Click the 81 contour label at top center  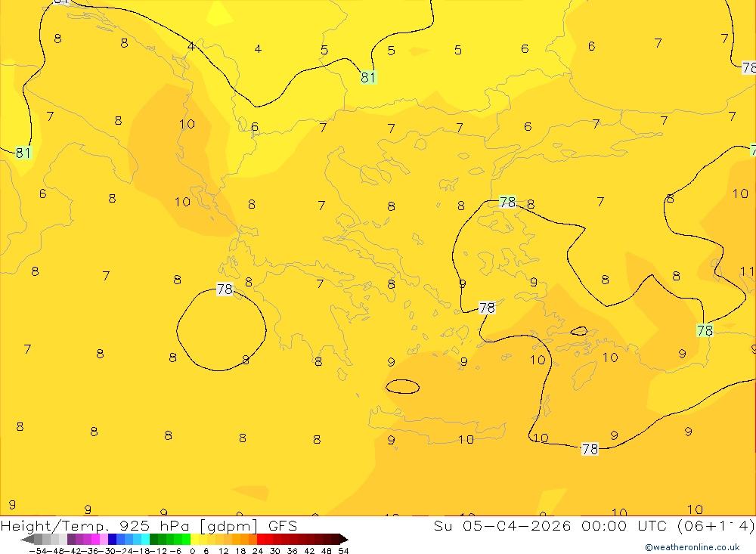point(368,77)
